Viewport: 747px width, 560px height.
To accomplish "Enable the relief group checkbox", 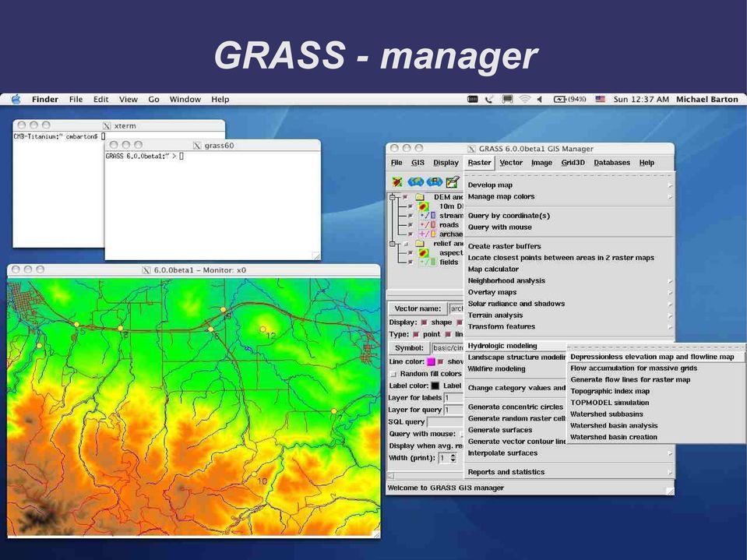I will (x=405, y=243).
